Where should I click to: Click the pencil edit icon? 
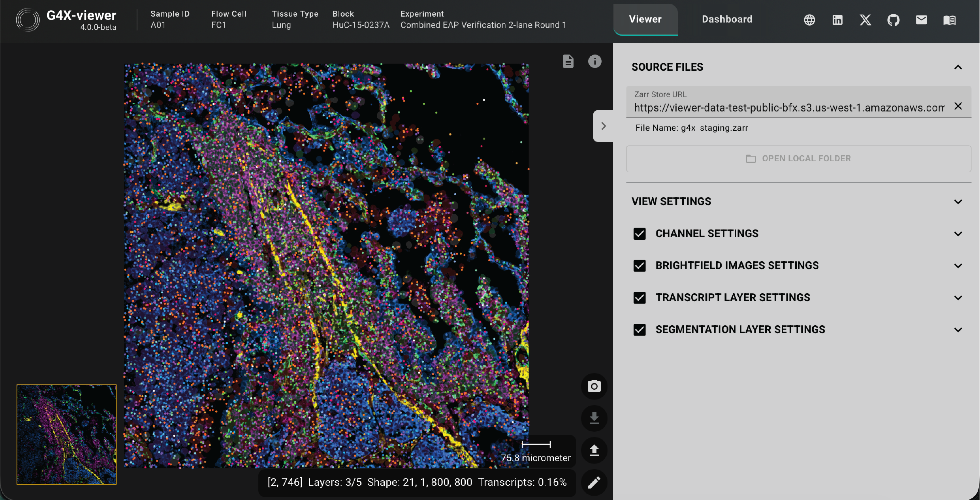594,482
